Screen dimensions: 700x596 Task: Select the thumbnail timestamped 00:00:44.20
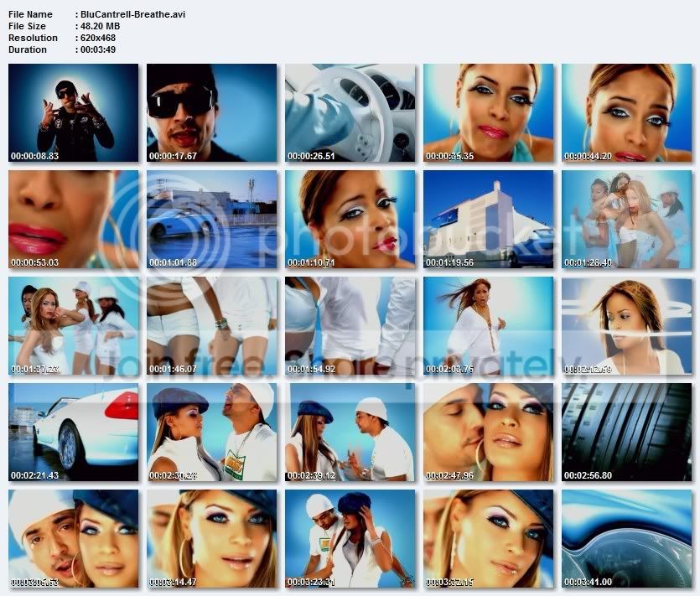click(x=627, y=112)
